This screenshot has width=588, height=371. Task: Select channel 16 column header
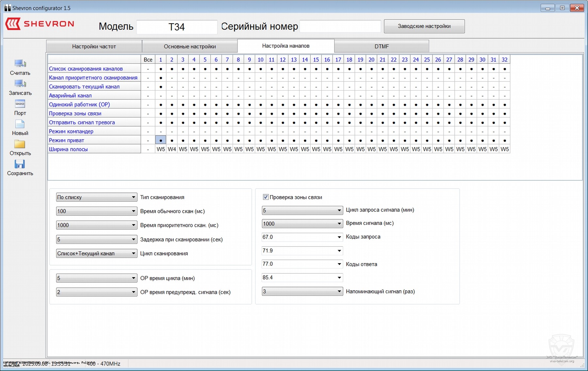pos(327,59)
